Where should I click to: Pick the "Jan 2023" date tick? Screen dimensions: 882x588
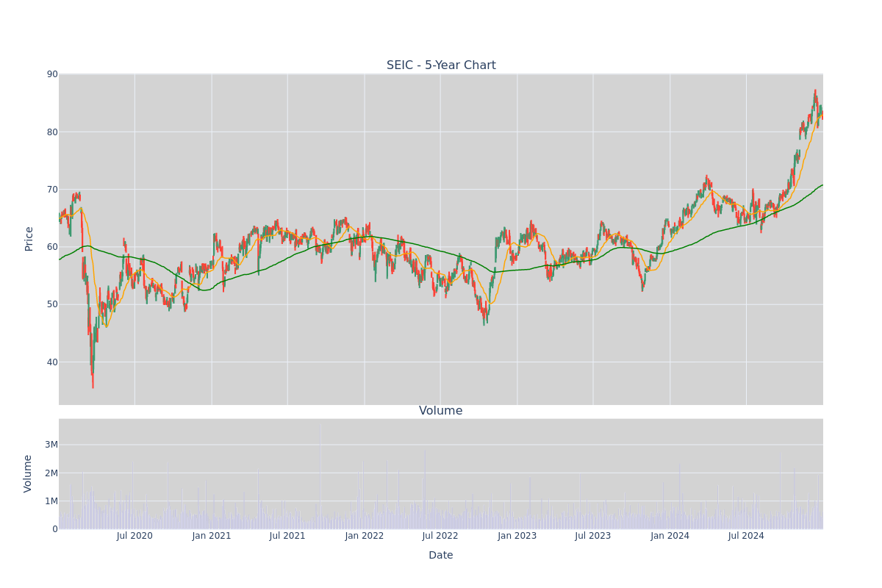coord(517,536)
